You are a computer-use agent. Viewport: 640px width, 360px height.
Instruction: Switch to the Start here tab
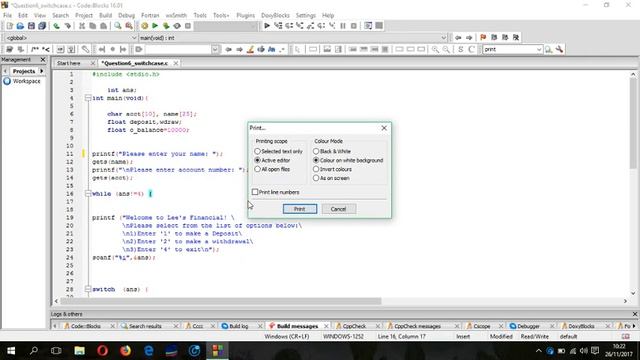[69, 63]
